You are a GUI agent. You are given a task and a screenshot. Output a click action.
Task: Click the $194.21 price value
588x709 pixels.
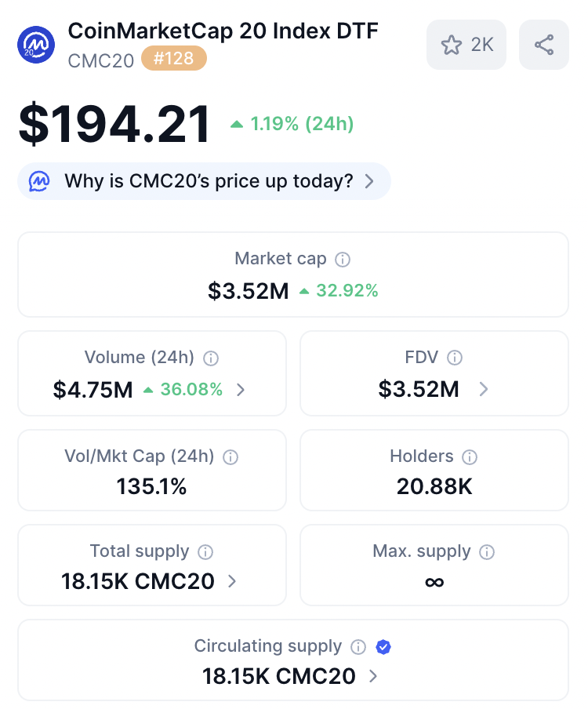tap(114, 124)
